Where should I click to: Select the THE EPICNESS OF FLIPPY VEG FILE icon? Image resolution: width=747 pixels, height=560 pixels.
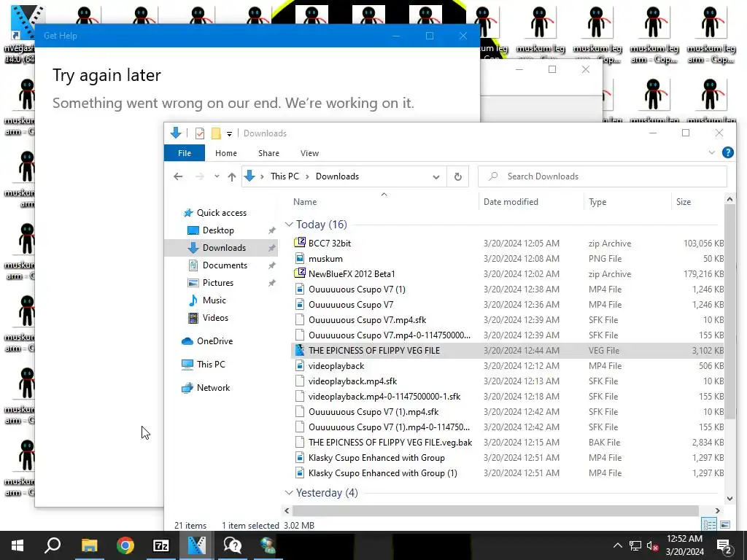coord(300,351)
